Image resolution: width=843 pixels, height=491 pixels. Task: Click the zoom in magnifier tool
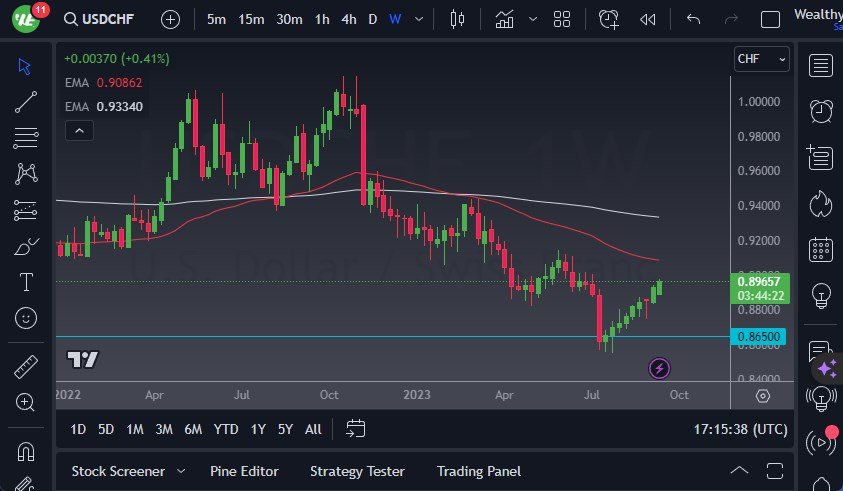tap(26, 402)
